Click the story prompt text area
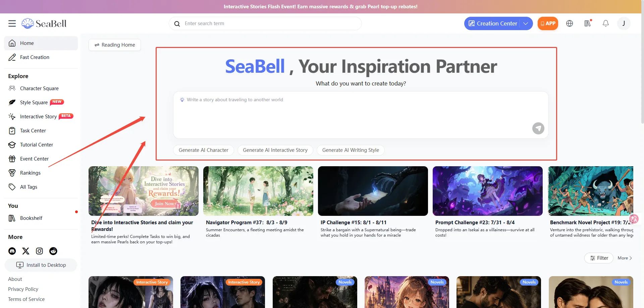This screenshot has height=308, width=644. pos(361,115)
